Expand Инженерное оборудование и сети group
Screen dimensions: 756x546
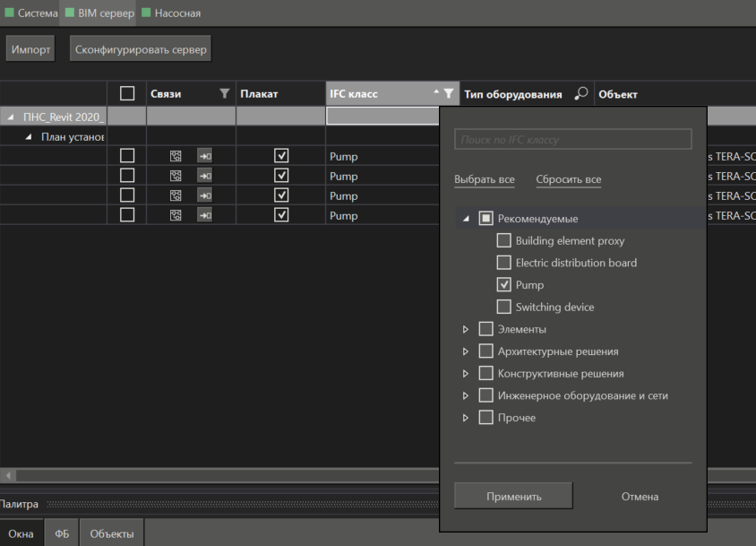coord(466,395)
